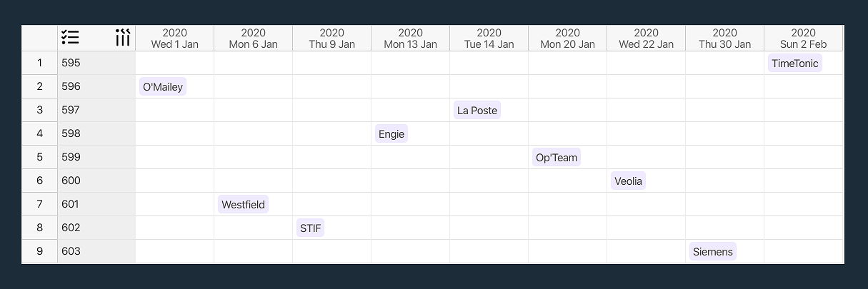Open the TimeTonic event tag
The height and width of the screenshot is (289, 868).
[795, 64]
